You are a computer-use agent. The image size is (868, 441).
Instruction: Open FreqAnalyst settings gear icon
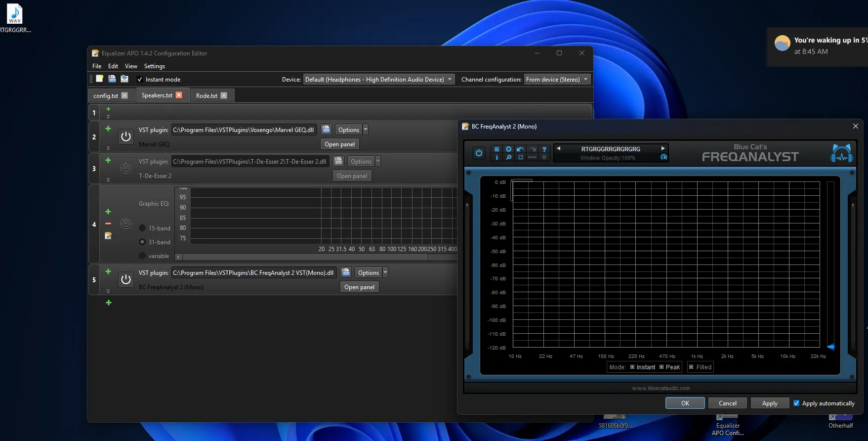[508, 149]
